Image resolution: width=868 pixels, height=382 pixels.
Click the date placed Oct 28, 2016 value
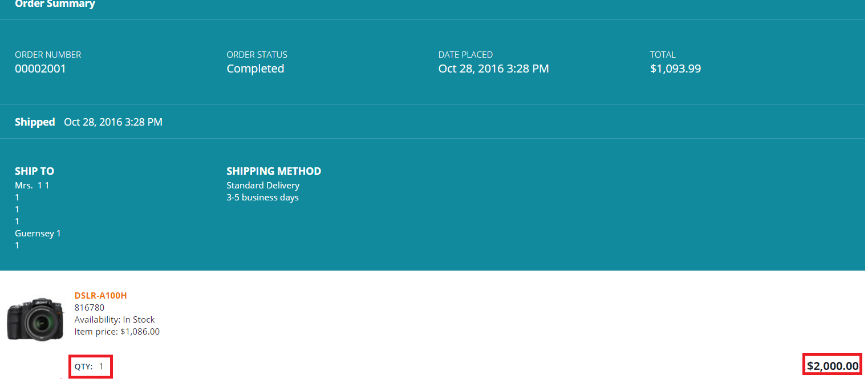click(493, 69)
